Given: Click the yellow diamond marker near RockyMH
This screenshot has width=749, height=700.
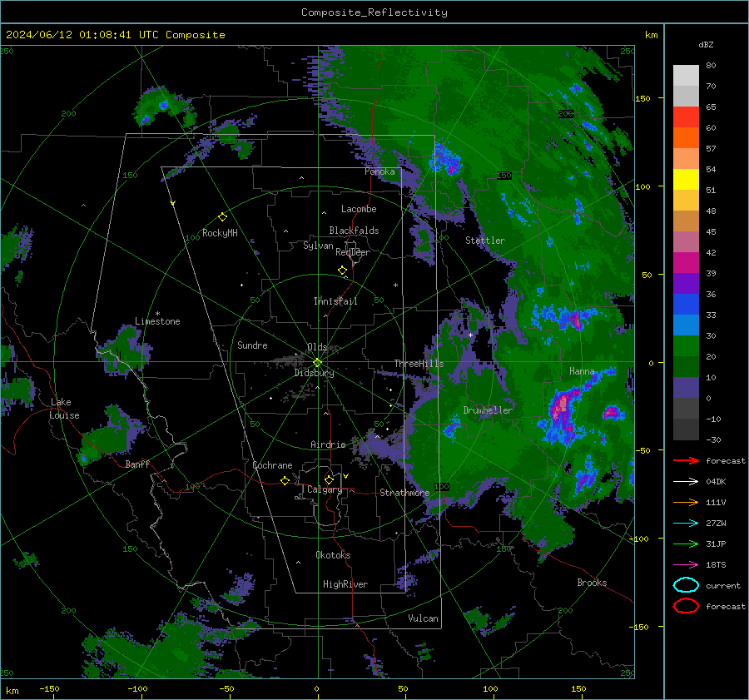Looking at the screenshot, I should [222, 217].
